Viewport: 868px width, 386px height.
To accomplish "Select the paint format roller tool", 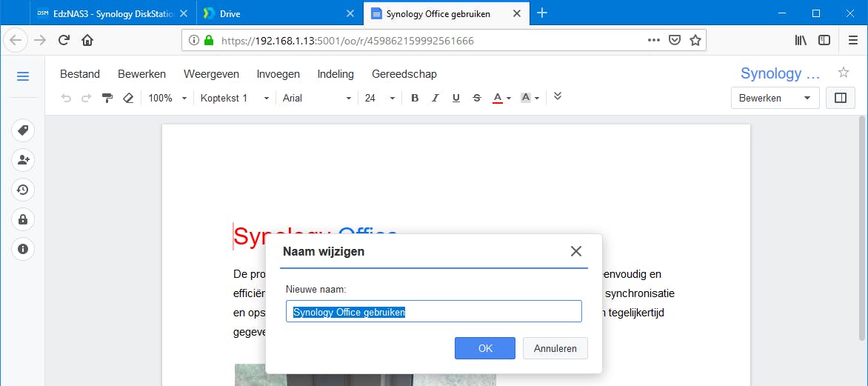I will (x=107, y=98).
